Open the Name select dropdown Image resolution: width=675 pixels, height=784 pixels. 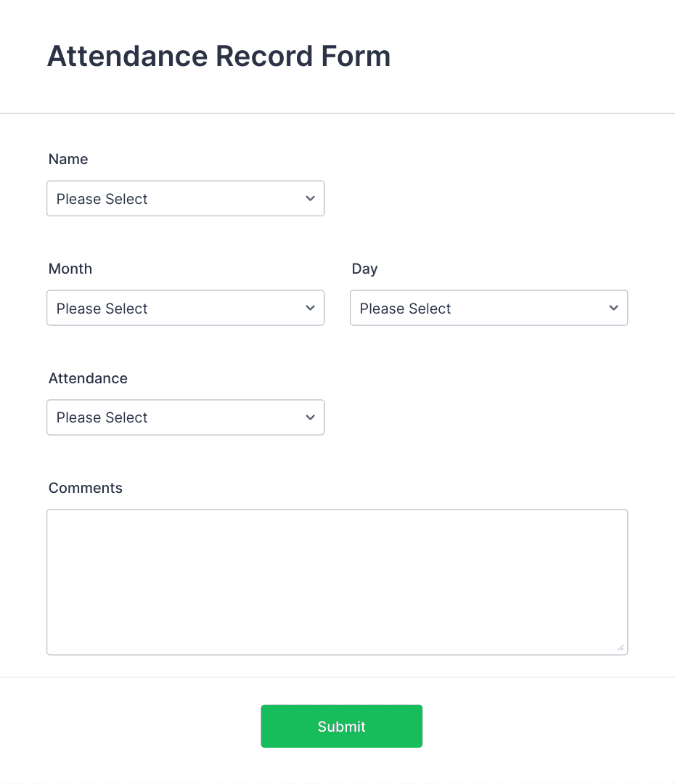pyautogui.click(x=186, y=198)
